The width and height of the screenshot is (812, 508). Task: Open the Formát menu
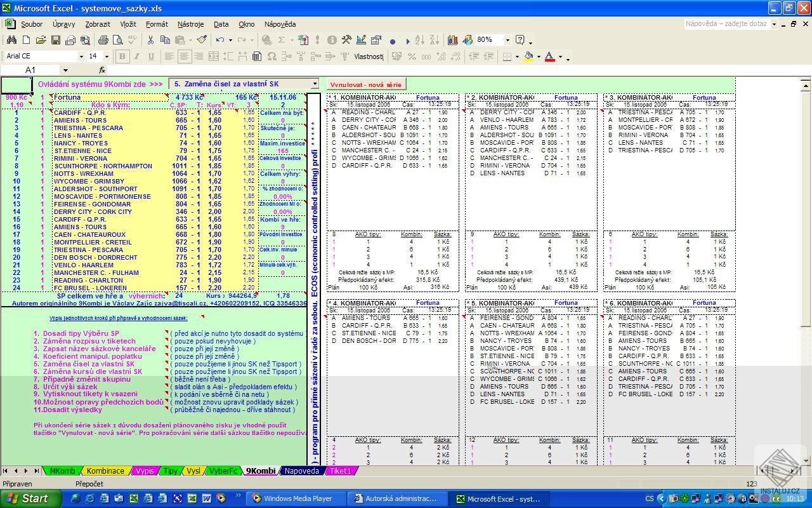tap(157, 24)
